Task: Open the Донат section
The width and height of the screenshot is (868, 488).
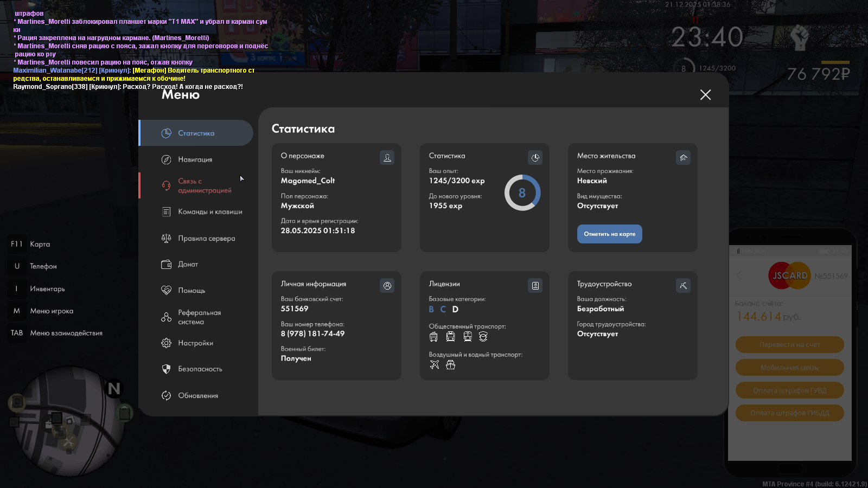Action: click(x=188, y=265)
